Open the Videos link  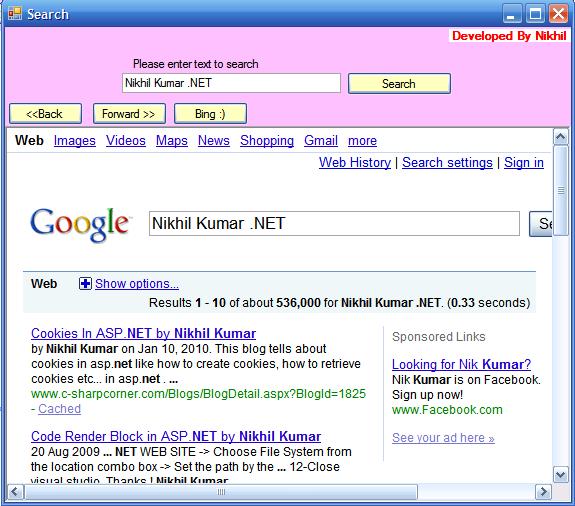tap(126, 140)
